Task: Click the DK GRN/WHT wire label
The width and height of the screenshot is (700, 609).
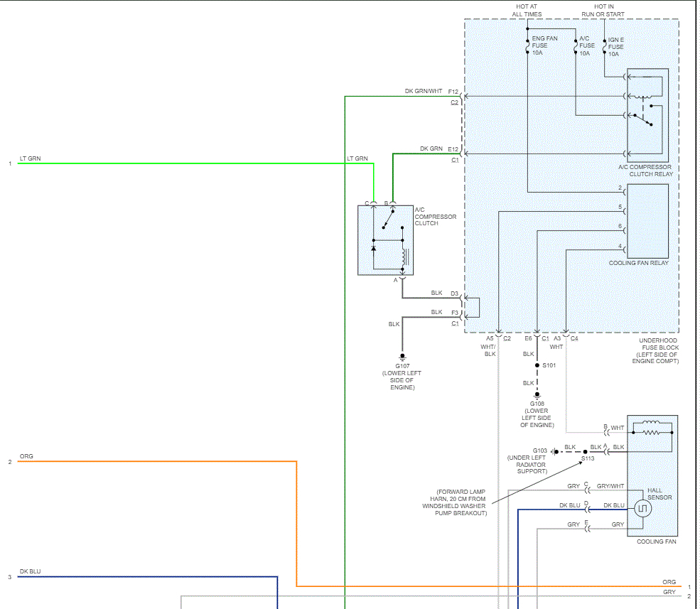Action: click(x=424, y=91)
